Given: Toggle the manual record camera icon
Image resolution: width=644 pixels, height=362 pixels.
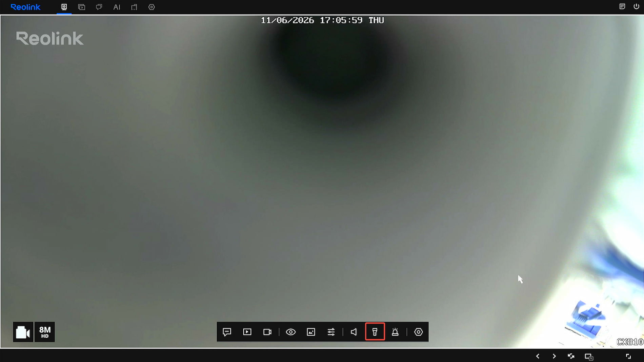Looking at the screenshot, I should click(23, 332).
